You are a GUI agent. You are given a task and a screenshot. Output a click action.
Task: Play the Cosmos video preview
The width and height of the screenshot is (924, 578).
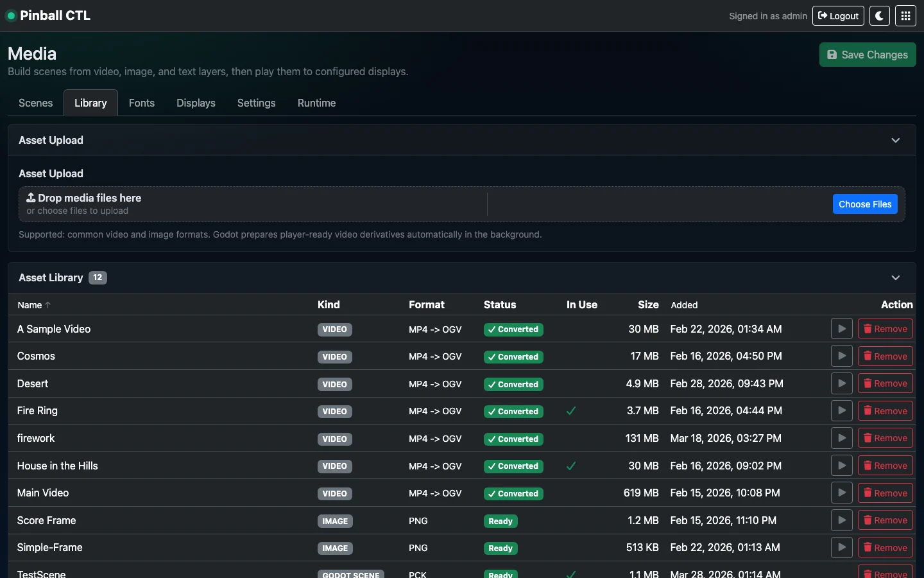click(841, 356)
